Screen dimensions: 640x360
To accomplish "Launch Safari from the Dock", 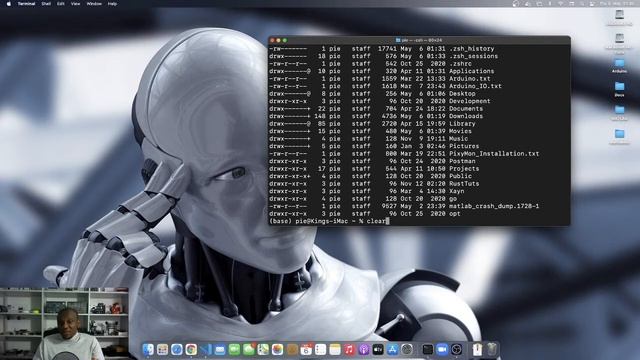I will coord(177,349).
